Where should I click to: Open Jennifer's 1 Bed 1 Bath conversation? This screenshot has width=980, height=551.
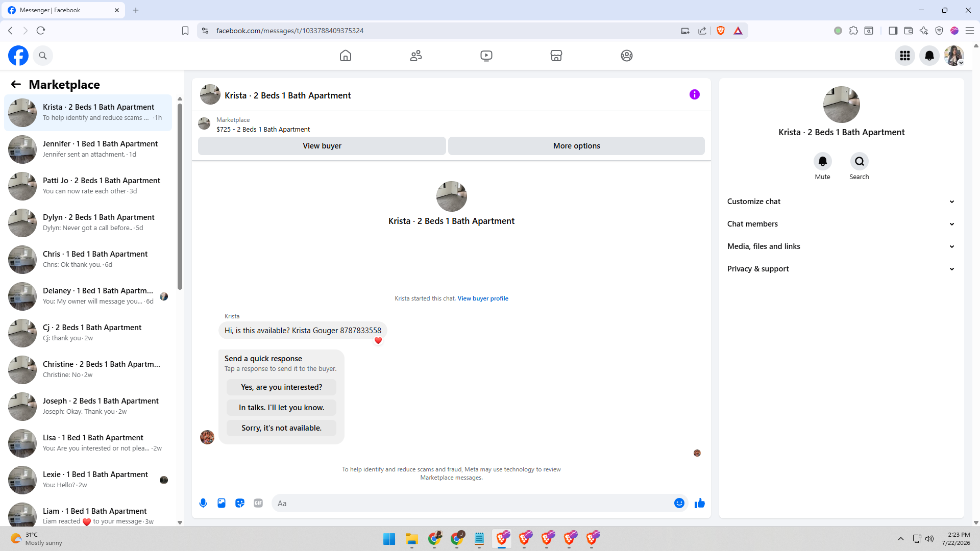pos(88,149)
